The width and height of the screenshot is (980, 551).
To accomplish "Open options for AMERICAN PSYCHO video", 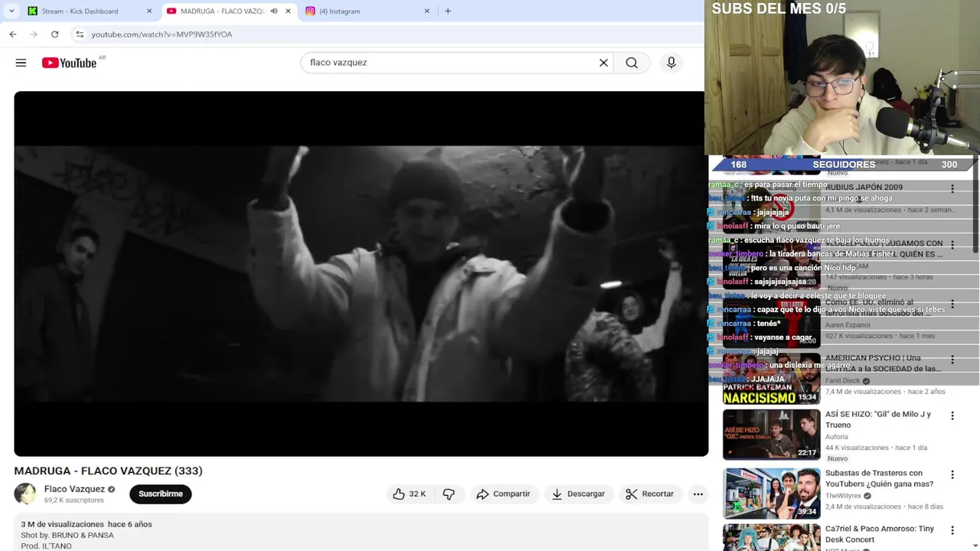I will pyautogui.click(x=952, y=360).
